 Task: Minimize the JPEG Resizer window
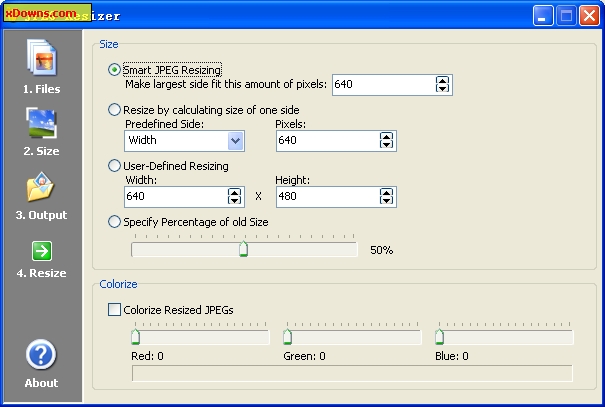coord(543,15)
